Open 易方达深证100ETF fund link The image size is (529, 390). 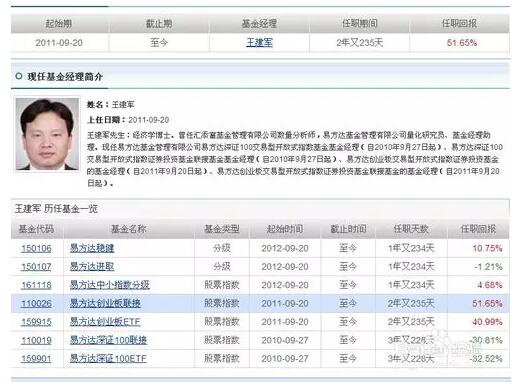tap(108, 358)
